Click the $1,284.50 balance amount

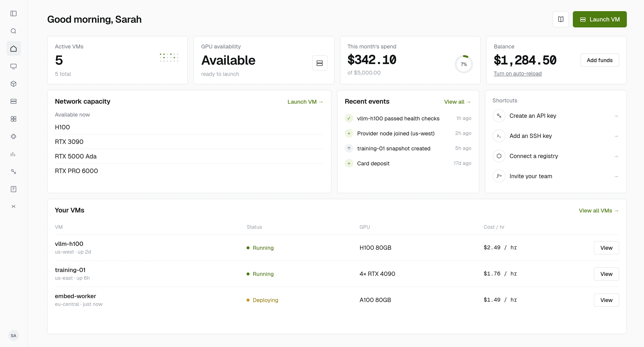pyautogui.click(x=525, y=60)
